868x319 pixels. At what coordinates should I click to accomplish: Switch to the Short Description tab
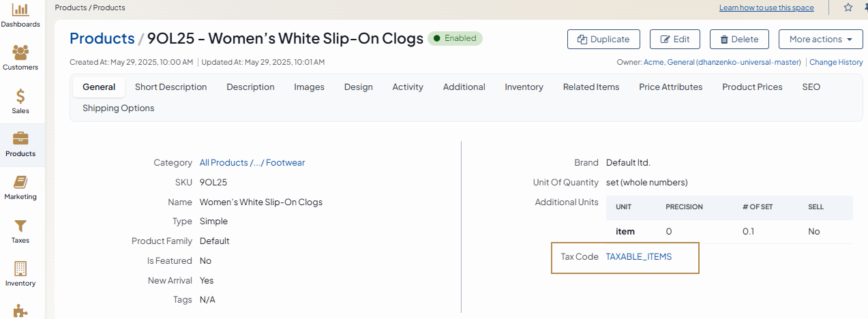coord(170,87)
